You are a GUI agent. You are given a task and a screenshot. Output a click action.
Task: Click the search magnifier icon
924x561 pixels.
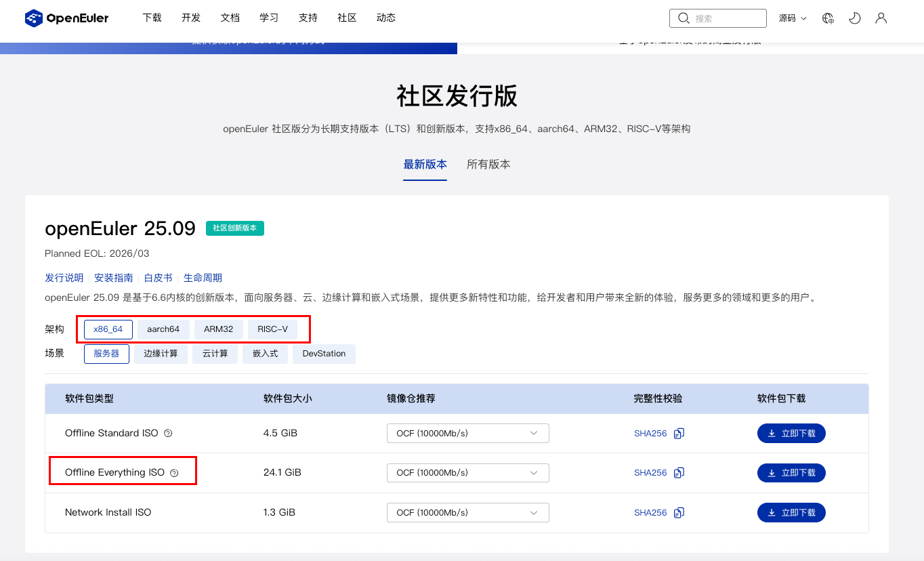(x=684, y=18)
